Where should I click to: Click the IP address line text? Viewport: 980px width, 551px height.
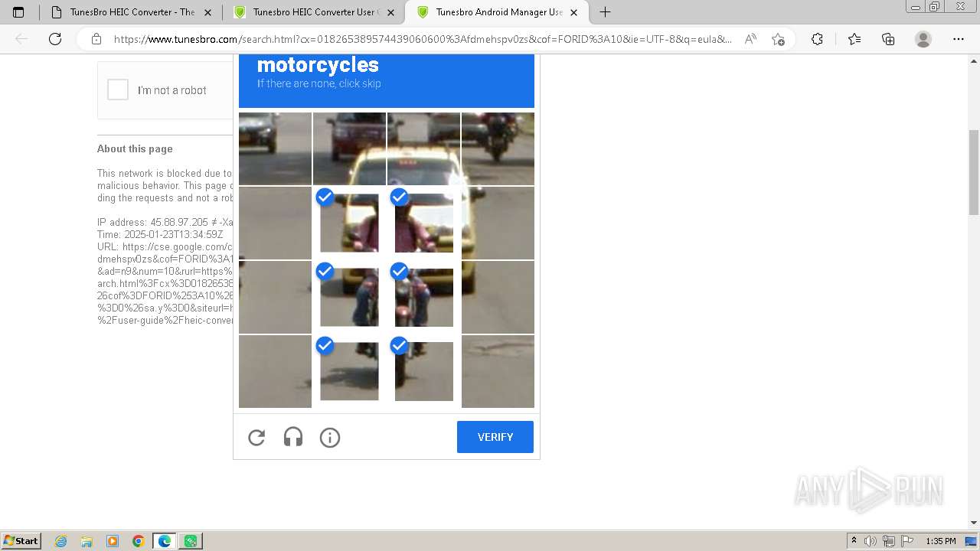165,222
